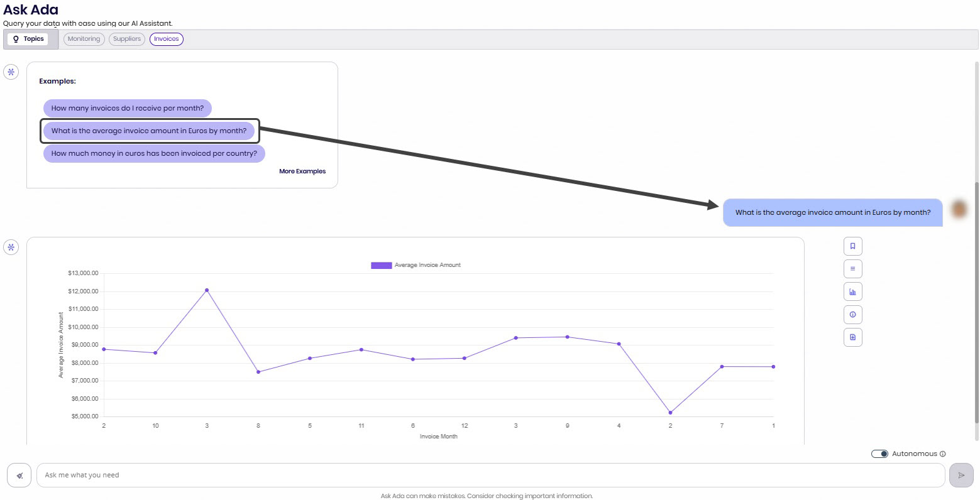
Task: Select the Suppliers topic tab
Action: pos(127,39)
